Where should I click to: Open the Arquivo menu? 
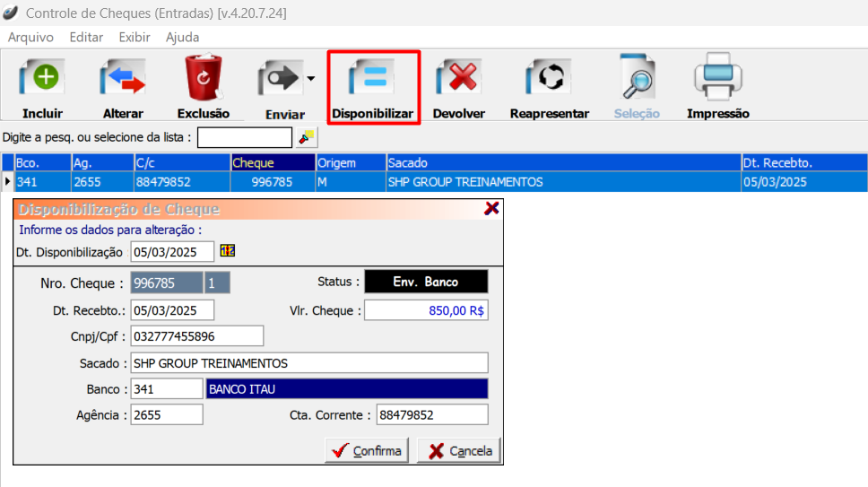(x=30, y=37)
